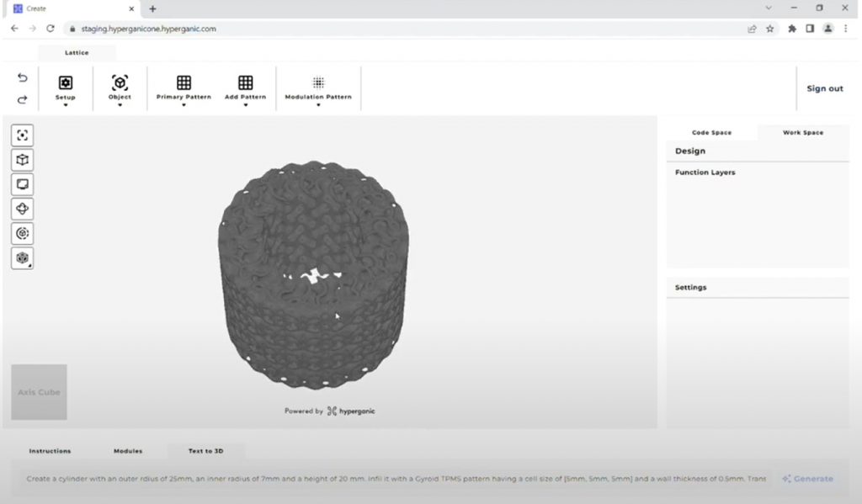The image size is (862, 504).
Task: Open the Modulation Pattern dropdown
Action: pyautogui.click(x=318, y=103)
